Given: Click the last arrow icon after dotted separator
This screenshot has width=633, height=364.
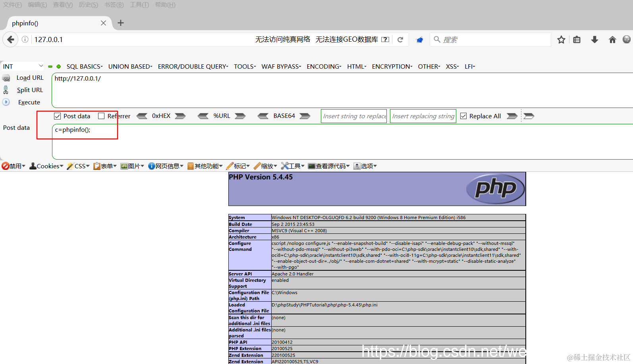Looking at the screenshot, I should (x=529, y=116).
